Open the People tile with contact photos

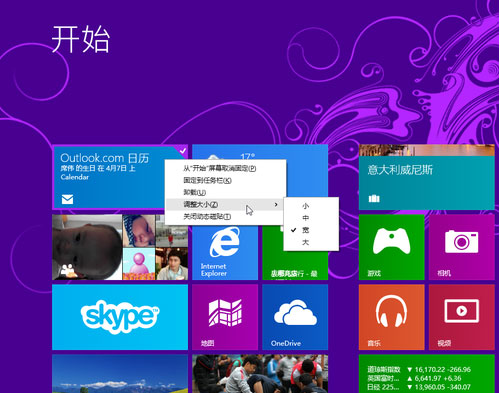(x=120, y=247)
